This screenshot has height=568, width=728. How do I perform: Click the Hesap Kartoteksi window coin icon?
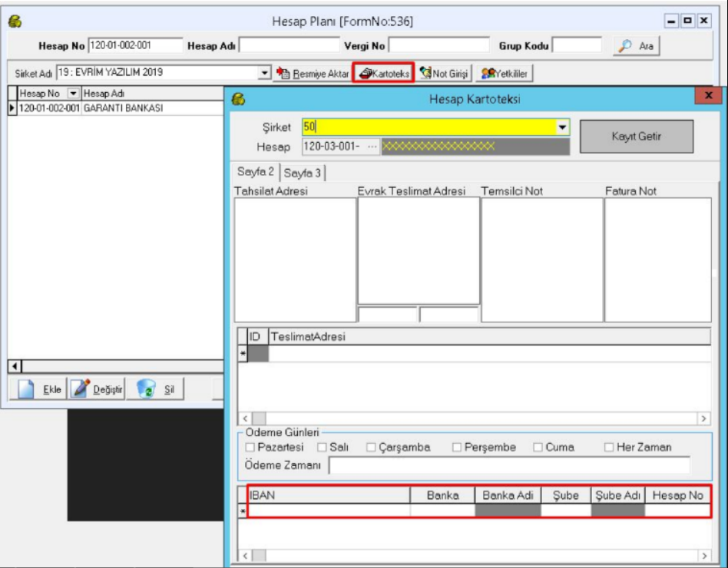click(238, 99)
